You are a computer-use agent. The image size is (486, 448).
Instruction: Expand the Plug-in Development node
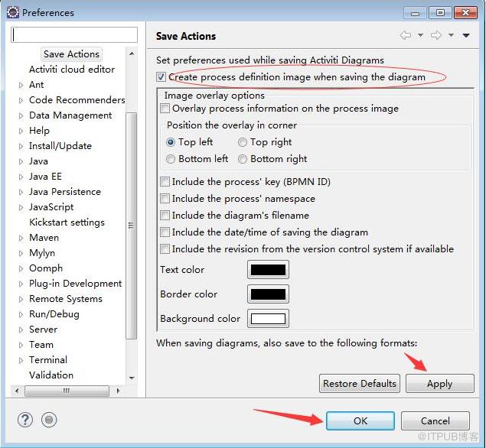[x=21, y=284]
